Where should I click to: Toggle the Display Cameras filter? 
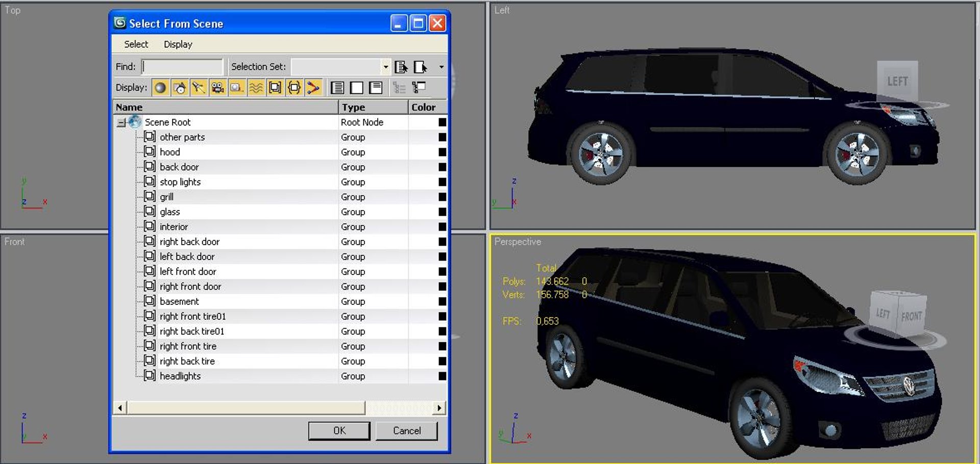click(x=217, y=88)
